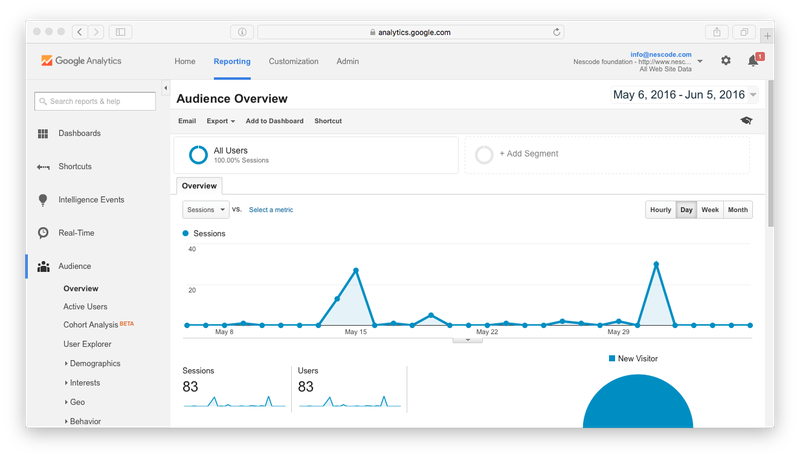Image resolution: width=800 pixels, height=458 pixels.
Task: Switch chart granularity to Day
Action: click(x=686, y=210)
